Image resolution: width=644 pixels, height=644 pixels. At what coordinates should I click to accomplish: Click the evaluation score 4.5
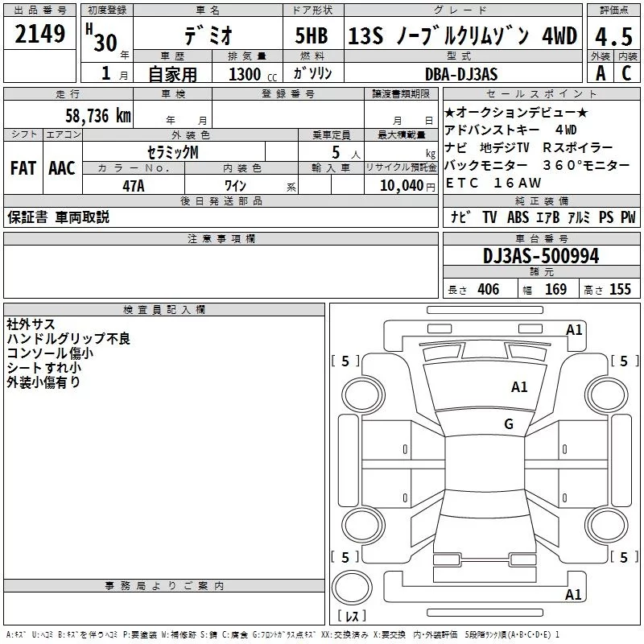pyautogui.click(x=613, y=36)
